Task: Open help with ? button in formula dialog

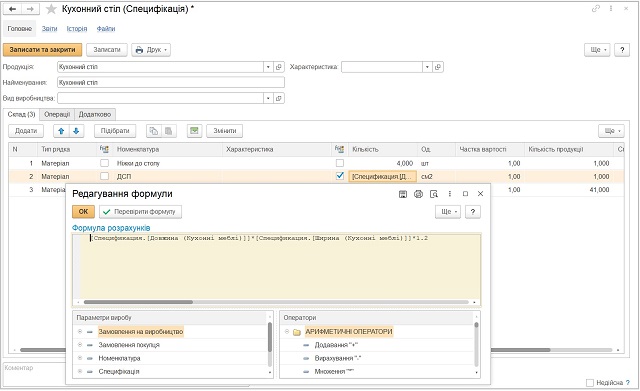Action: click(473, 212)
